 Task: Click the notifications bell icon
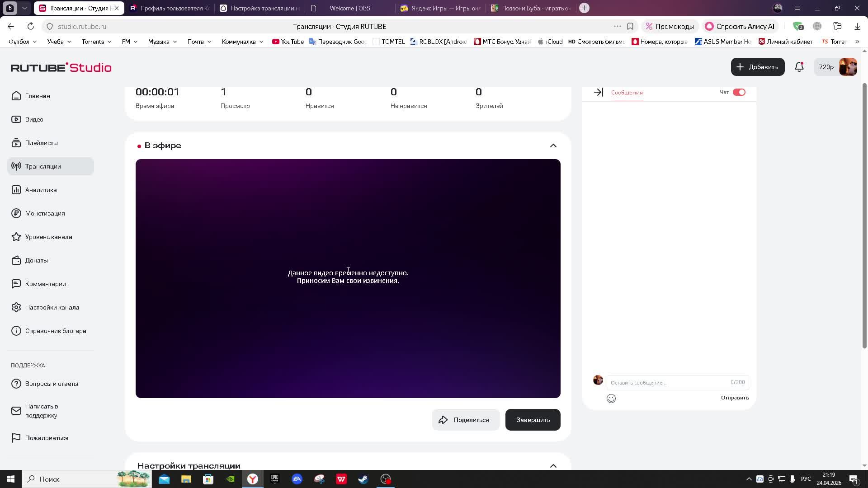[799, 67]
